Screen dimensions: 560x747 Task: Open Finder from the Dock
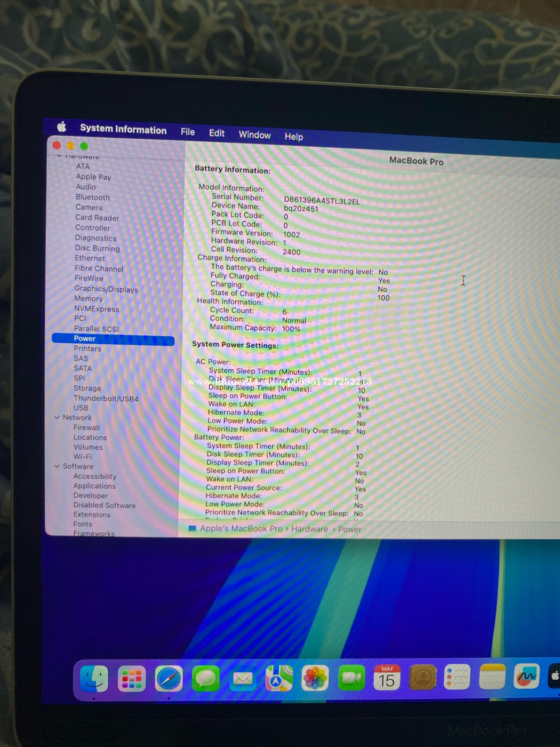click(94, 679)
